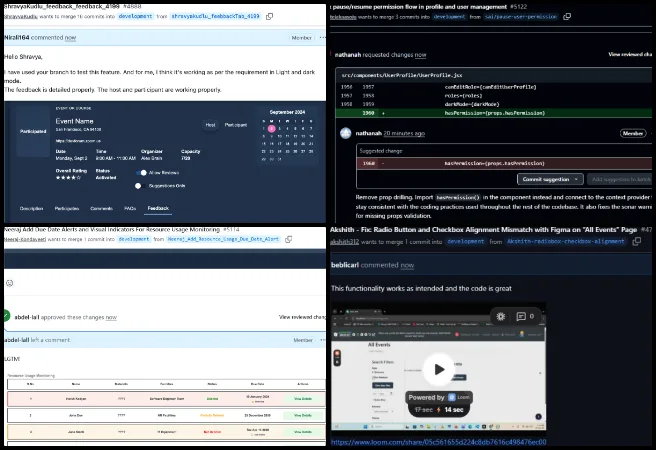This screenshot has width=656, height=450.
Task: Open Neeraj_Add_Resource_Usage_Due_Date_Alert branch label
Action: (x=223, y=239)
